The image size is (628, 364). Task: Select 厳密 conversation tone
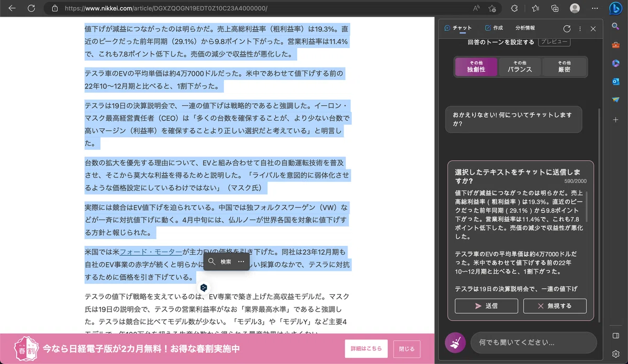point(564,66)
